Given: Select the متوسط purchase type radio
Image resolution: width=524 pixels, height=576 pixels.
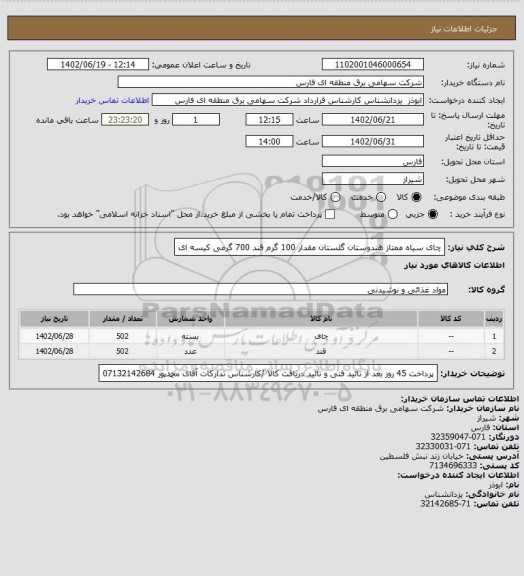Looking at the screenshot, I should pyautogui.click(x=393, y=214).
